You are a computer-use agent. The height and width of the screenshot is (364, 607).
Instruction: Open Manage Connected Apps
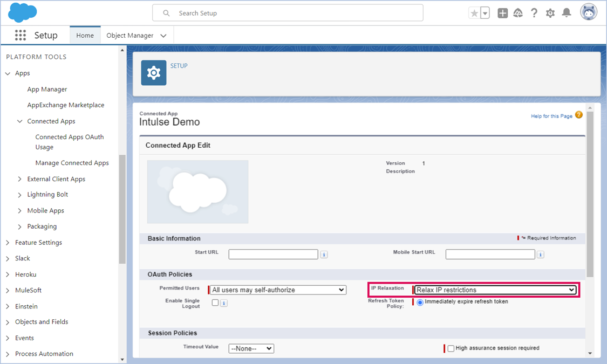point(72,163)
